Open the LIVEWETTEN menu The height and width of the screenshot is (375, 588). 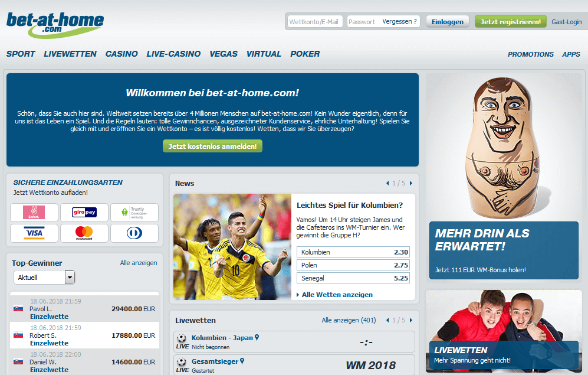[x=70, y=54]
